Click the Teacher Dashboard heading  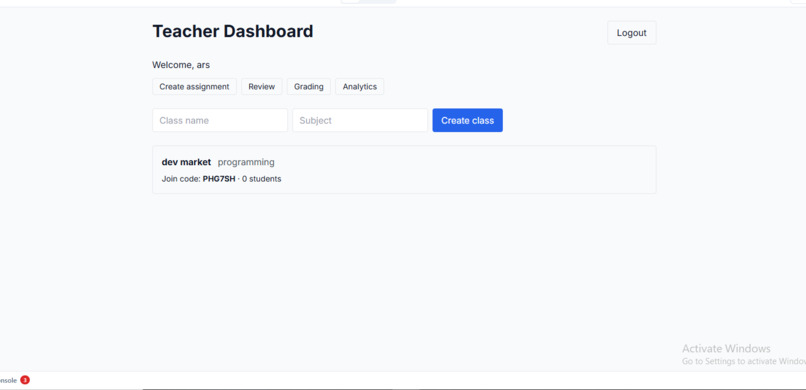click(233, 31)
